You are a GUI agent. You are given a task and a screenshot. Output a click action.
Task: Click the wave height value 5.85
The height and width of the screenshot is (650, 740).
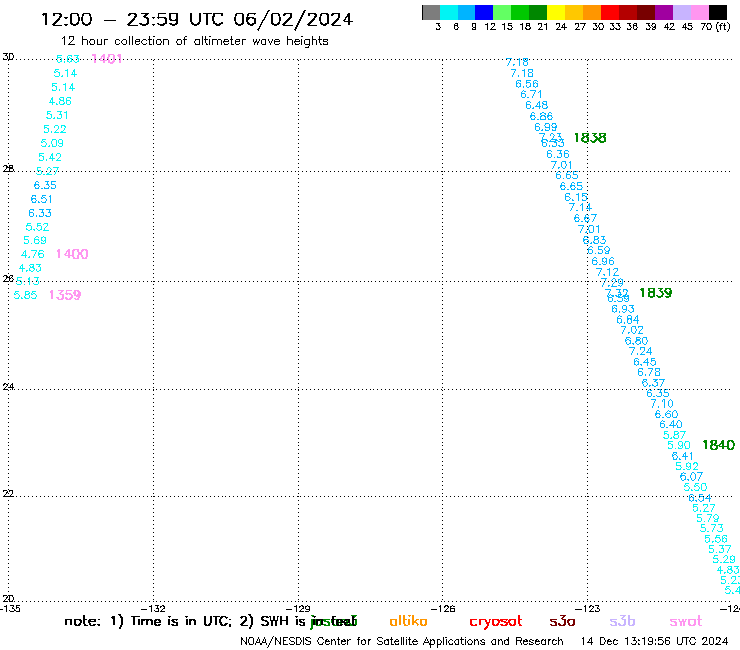tap(25, 295)
